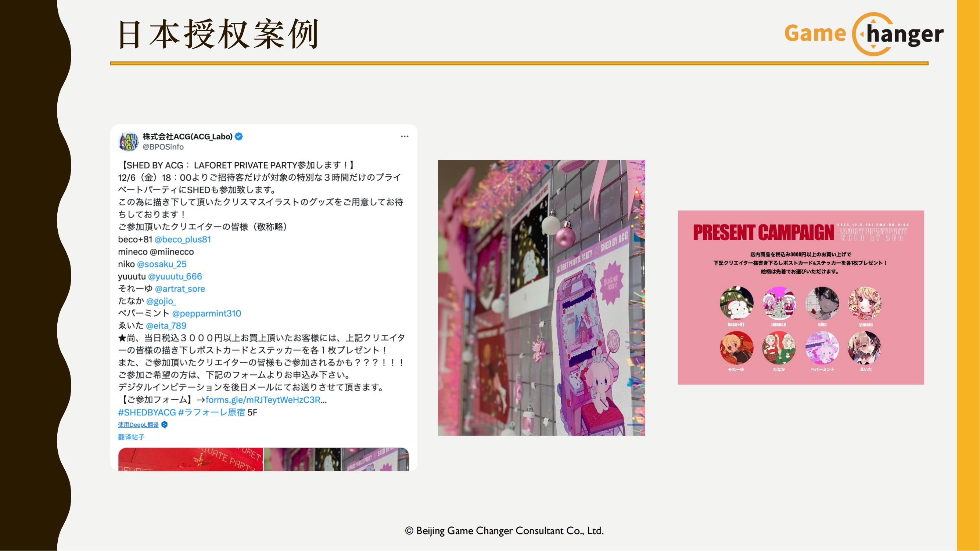Click the ペパーミント creator avatar circle
Screen dimensions: 980x551
822,348
